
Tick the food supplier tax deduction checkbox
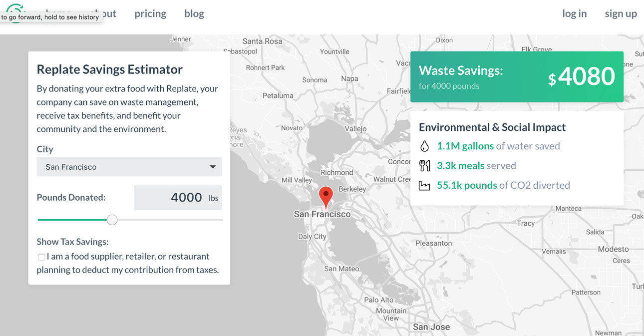tap(41, 257)
